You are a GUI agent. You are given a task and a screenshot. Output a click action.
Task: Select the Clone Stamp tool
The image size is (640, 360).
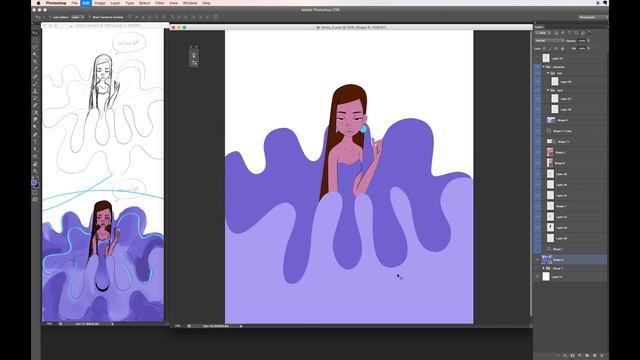point(35,91)
